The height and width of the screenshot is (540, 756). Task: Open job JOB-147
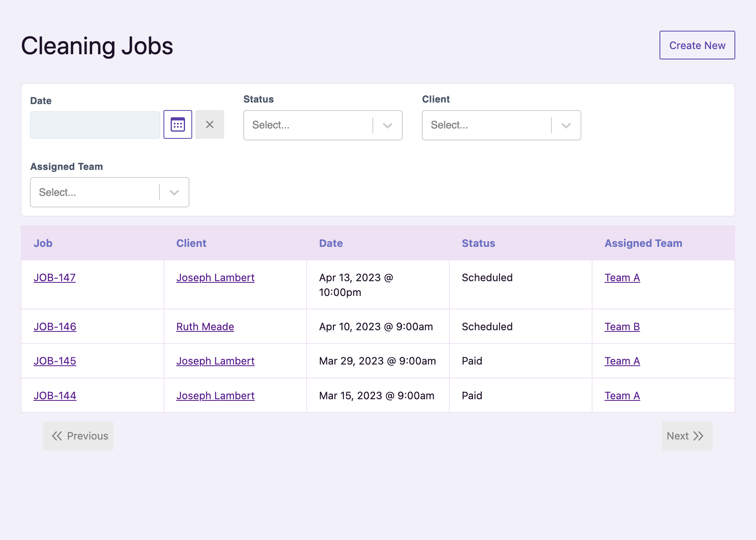point(54,278)
